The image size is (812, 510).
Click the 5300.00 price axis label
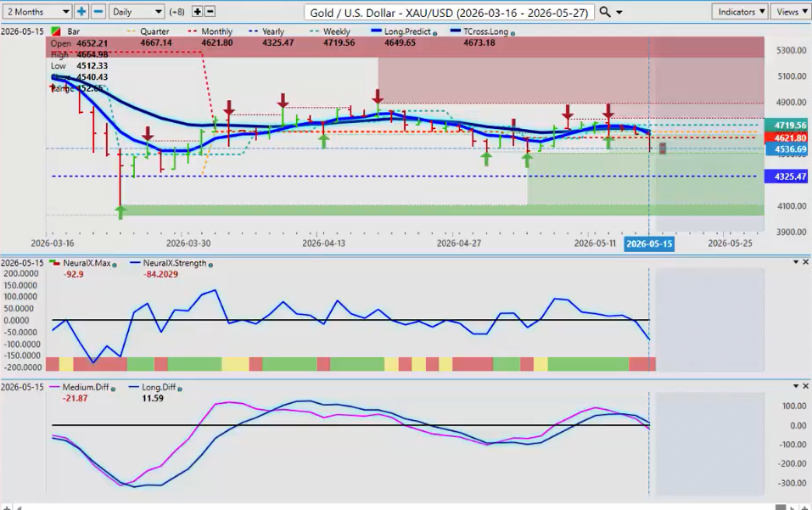click(792, 50)
